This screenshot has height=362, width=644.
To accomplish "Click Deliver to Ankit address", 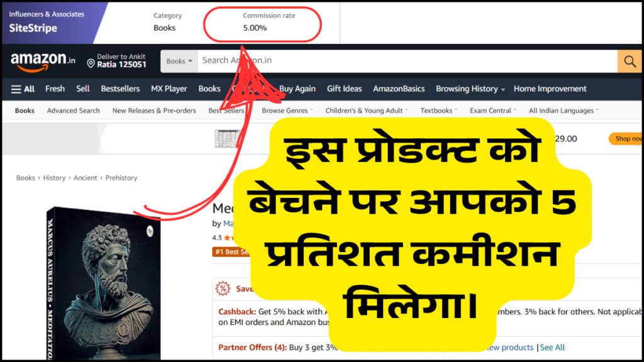I will pos(121,61).
